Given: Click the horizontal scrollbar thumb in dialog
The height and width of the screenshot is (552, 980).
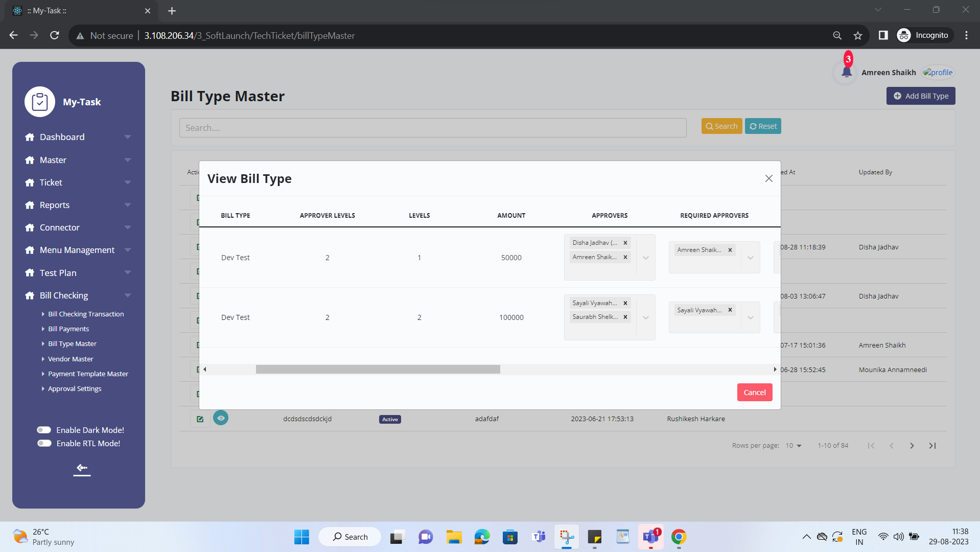Looking at the screenshot, I should [378, 369].
